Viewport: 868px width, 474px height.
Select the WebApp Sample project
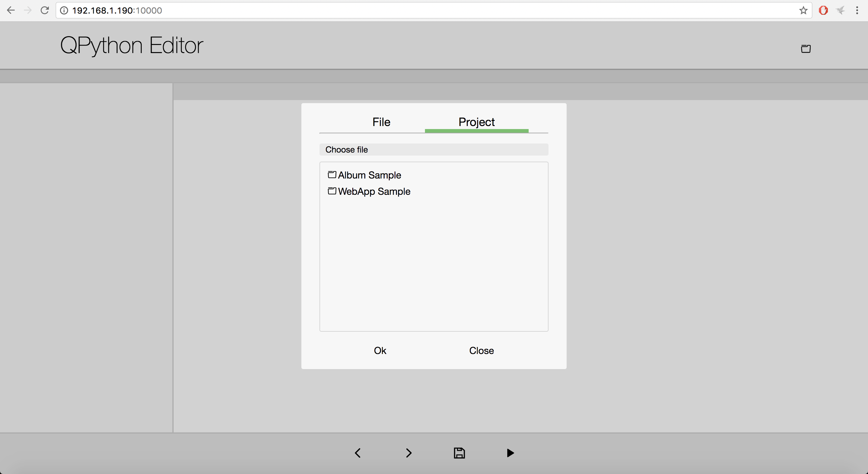(x=374, y=191)
